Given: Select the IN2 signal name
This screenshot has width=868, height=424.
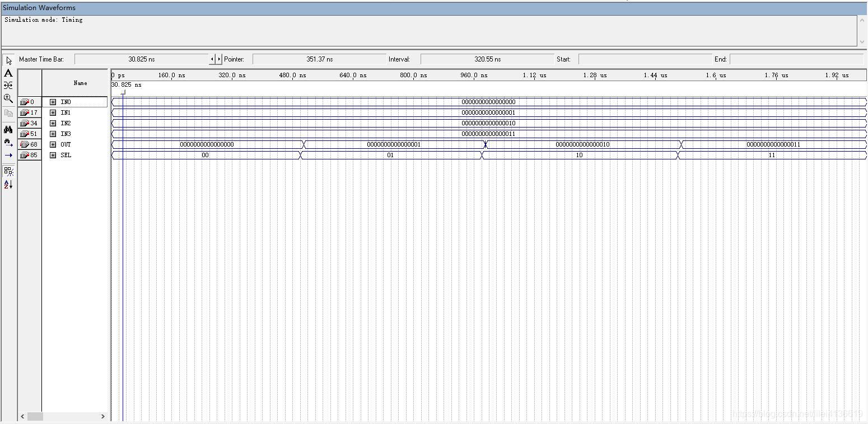Looking at the screenshot, I should click(66, 123).
